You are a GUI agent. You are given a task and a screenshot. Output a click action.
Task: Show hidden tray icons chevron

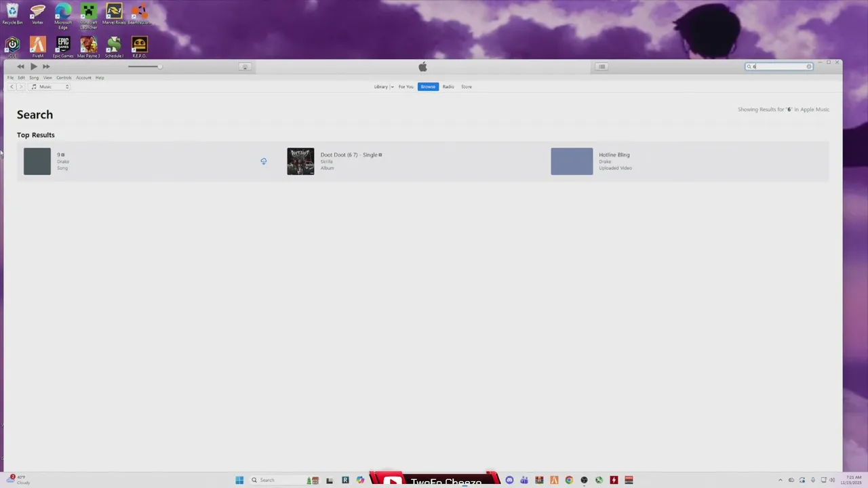[780, 480]
